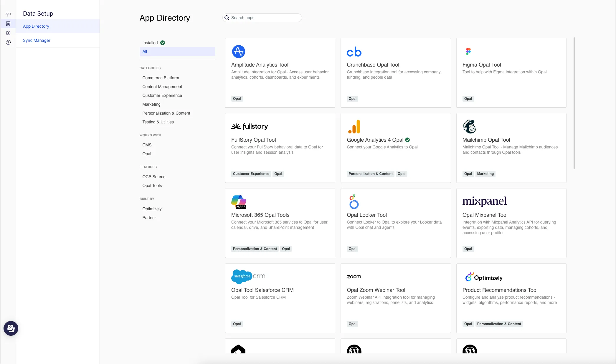Screen dimensions: 616x364
Task: Open the FullStory Opal Tool title
Action: [254, 140]
